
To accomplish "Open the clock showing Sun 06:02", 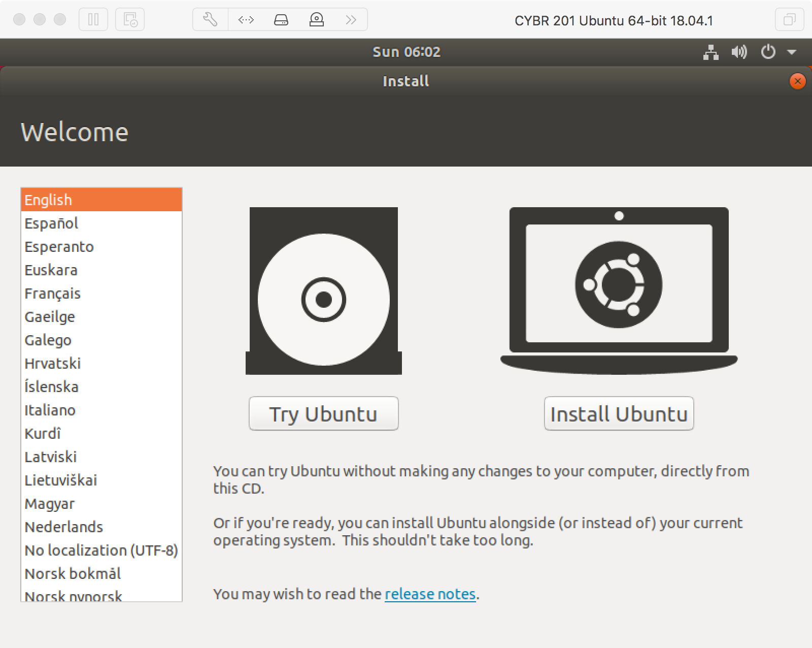I will click(x=406, y=52).
